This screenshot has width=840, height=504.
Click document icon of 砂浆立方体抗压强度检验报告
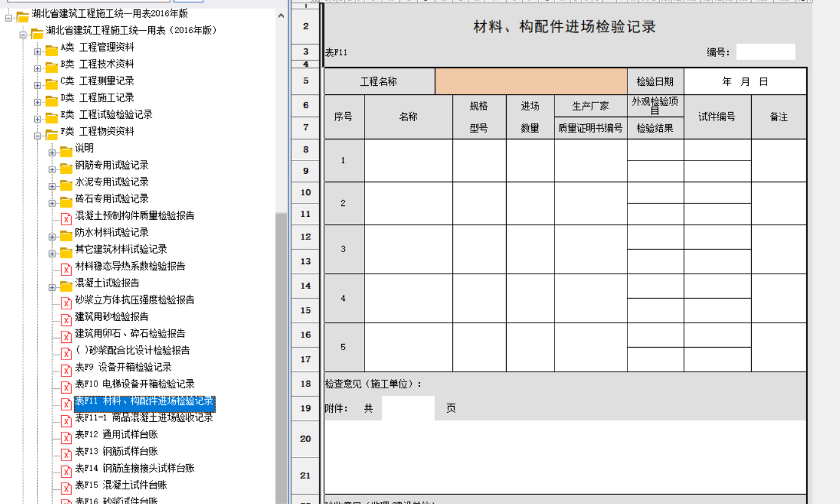(66, 303)
